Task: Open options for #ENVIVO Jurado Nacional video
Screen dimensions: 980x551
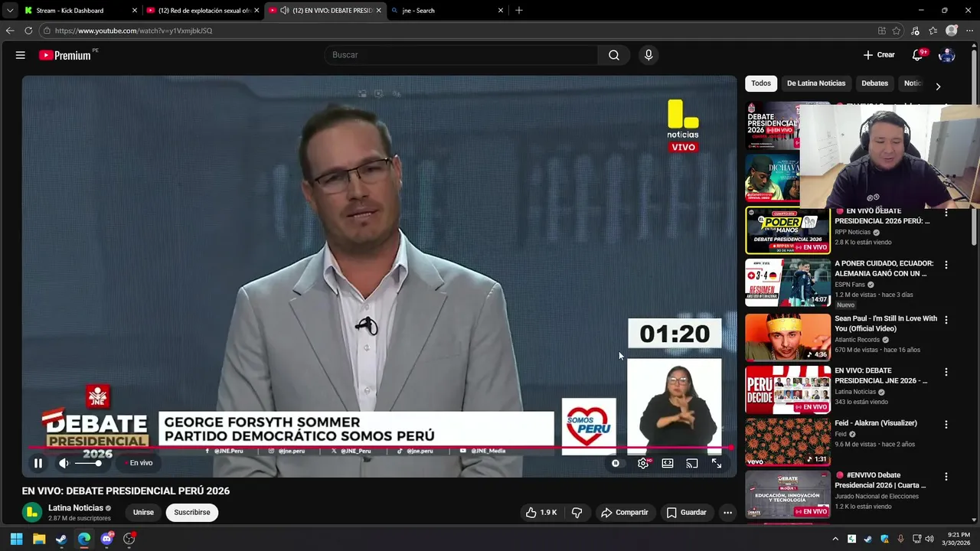Action: 946,476
